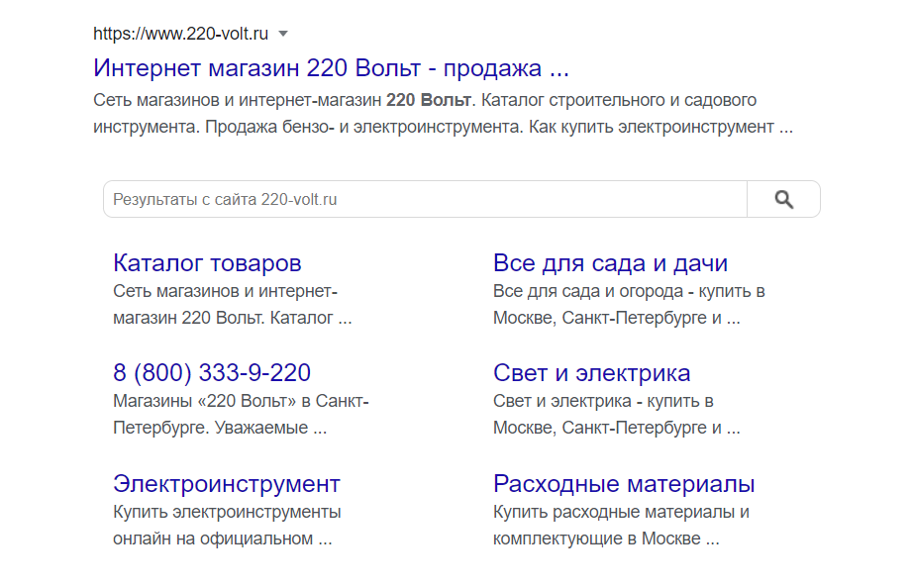Image resolution: width=913 pixels, height=588 pixels.
Task: Click the snippet starting 'Сеть магазинов и интернет-магазин 220 Вольт. Каталог строительного'
Action: (x=443, y=113)
